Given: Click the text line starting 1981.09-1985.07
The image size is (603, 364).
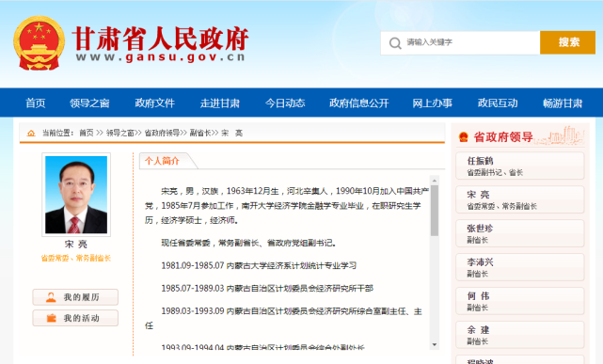Looking at the screenshot, I should [259, 265].
